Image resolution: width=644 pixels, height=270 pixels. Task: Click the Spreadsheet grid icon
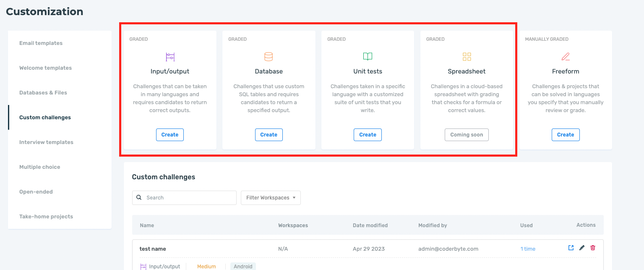tap(467, 56)
